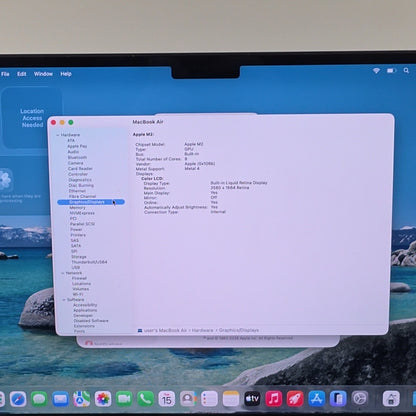The width and height of the screenshot is (416, 416).
Task: Launch the Music app
Action: point(274,399)
